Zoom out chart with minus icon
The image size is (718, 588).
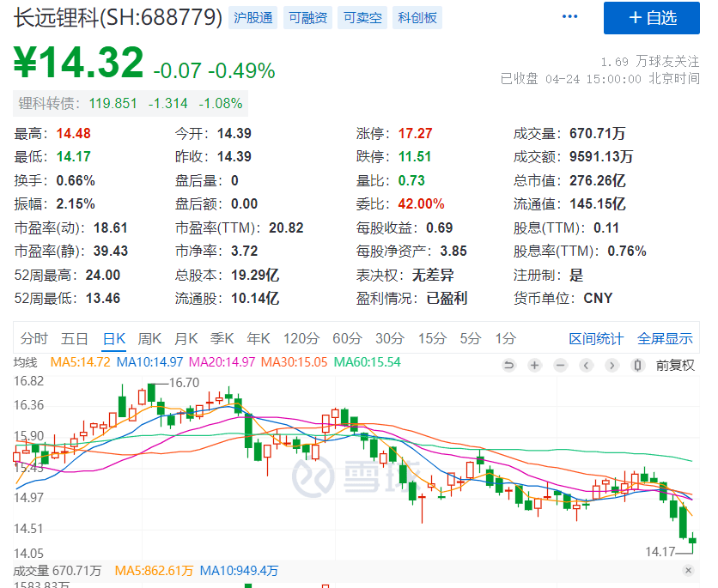pos(561,365)
